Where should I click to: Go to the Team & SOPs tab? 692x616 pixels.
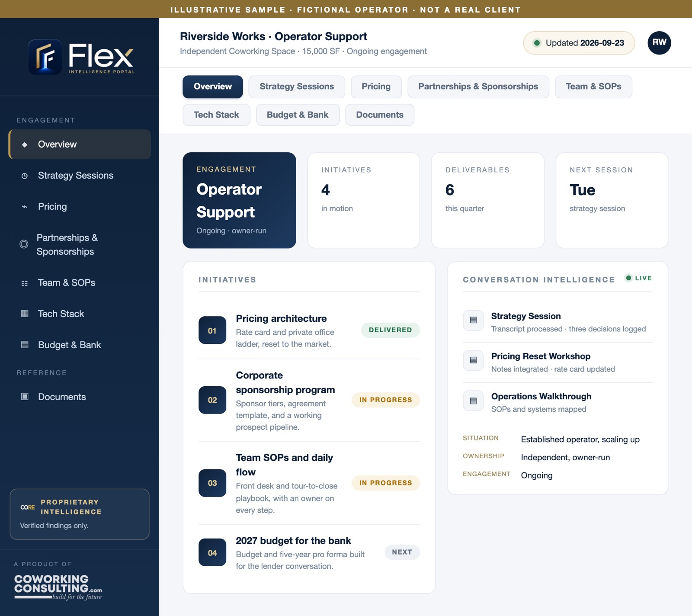[x=593, y=87]
